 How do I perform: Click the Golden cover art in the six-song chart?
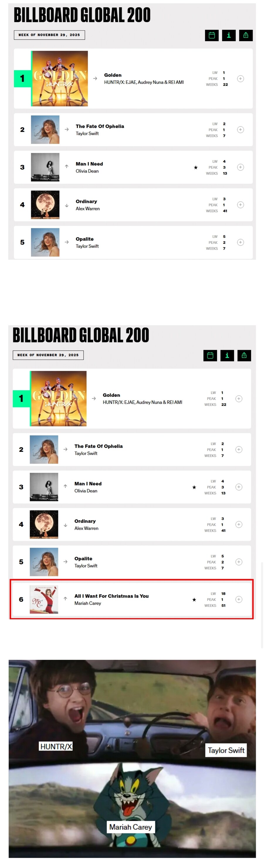tap(59, 398)
